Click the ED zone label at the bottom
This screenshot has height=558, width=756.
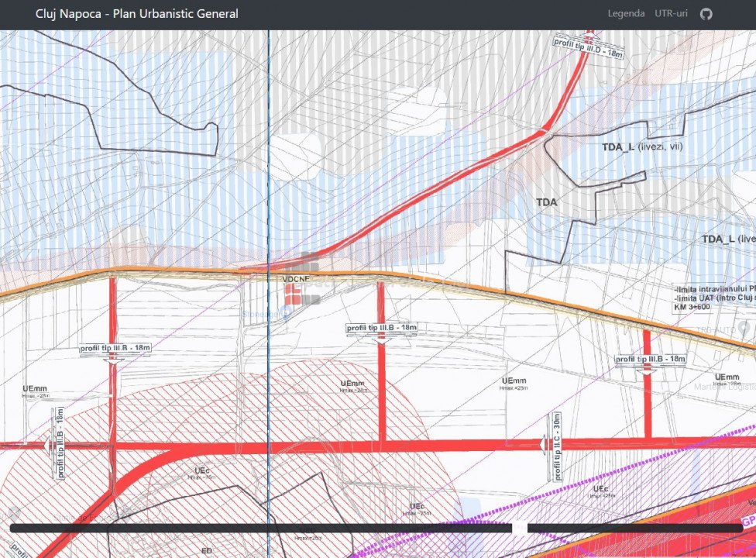(x=207, y=550)
